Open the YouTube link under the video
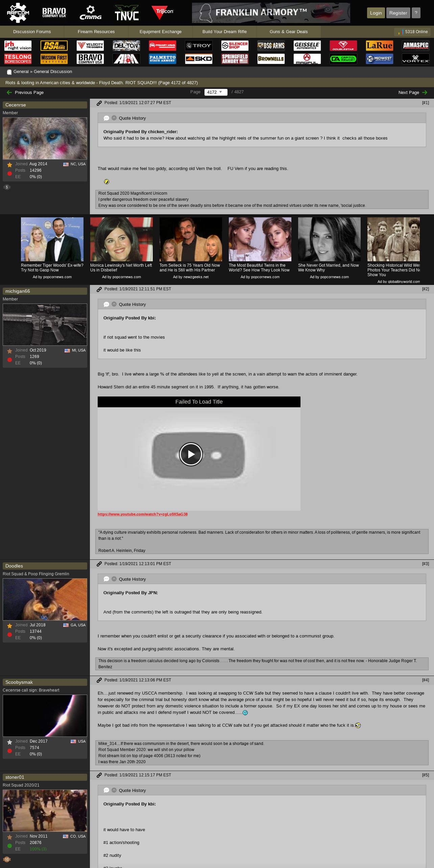The height and width of the screenshot is (868, 434). point(142,514)
